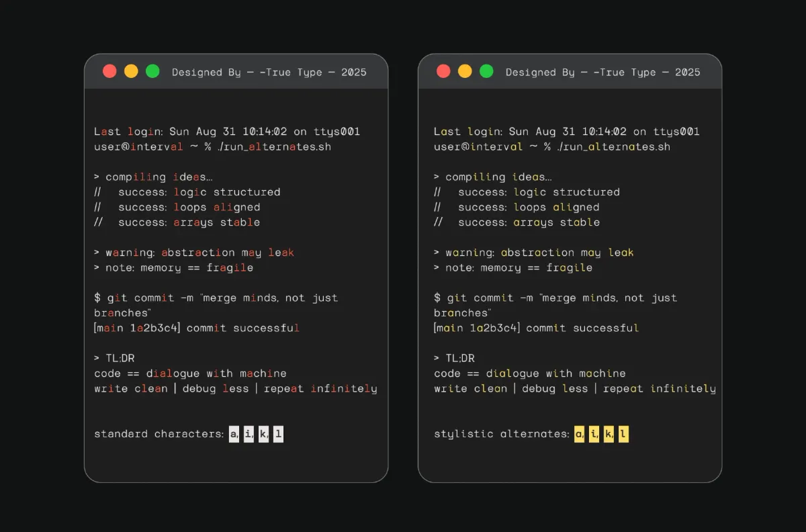Click 'warning: abstraction may leak' in standard characters terminal
Screen dimensions: 806x532
pyautogui.click(x=200, y=253)
